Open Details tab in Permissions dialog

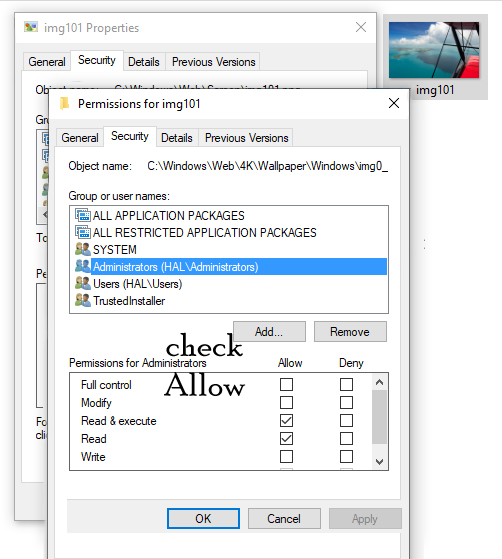pos(177,138)
